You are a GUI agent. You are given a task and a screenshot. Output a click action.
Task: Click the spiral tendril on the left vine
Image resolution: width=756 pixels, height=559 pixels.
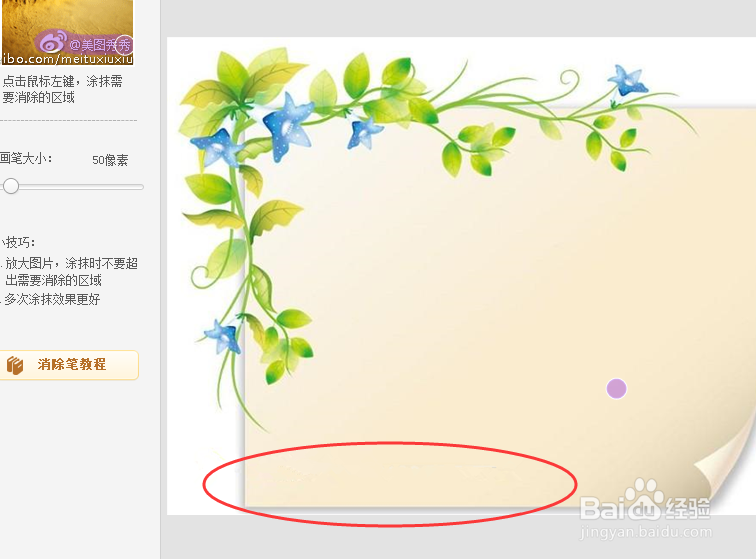(x=201, y=277)
